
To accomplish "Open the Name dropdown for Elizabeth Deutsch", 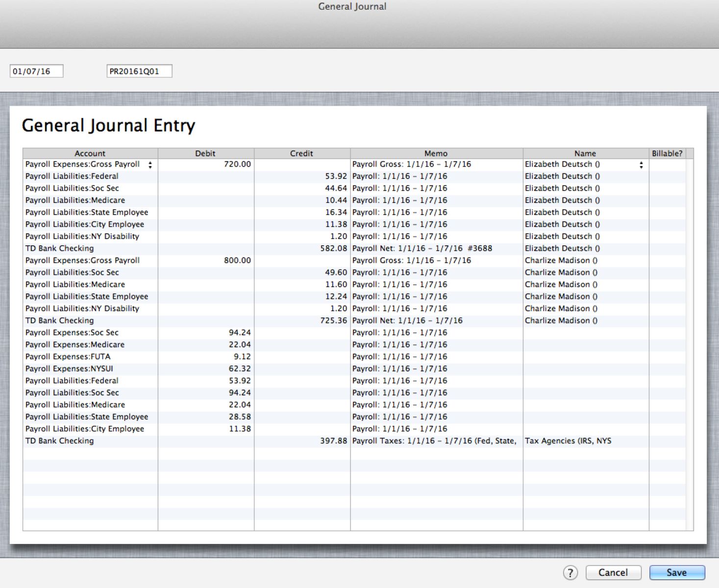I will tap(641, 165).
